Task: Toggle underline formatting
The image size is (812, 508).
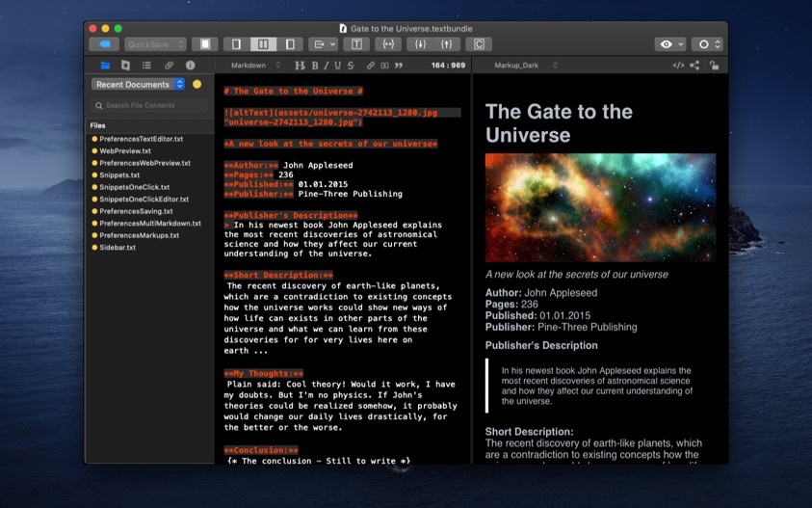Action: click(338, 66)
